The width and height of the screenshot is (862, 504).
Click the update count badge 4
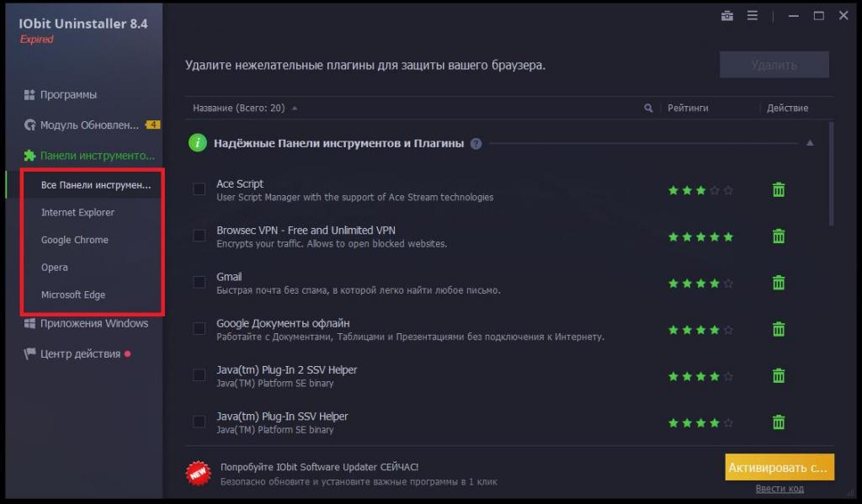pos(152,125)
